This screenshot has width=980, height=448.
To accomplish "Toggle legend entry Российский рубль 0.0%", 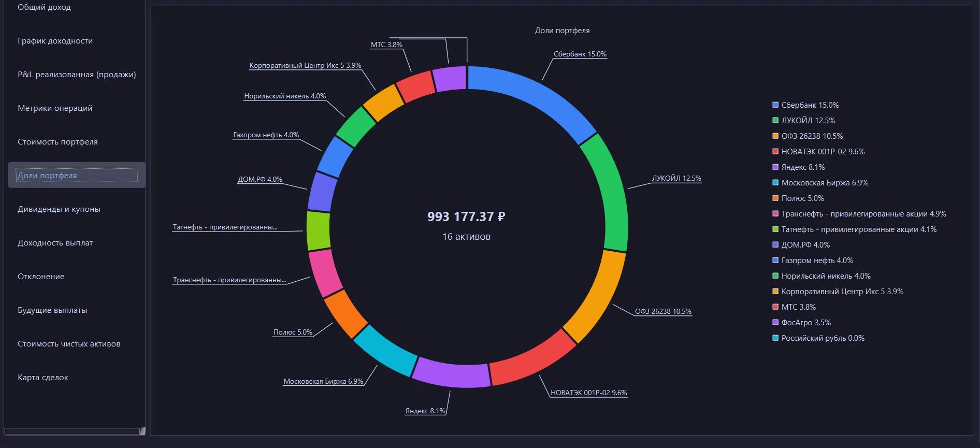I will (818, 338).
